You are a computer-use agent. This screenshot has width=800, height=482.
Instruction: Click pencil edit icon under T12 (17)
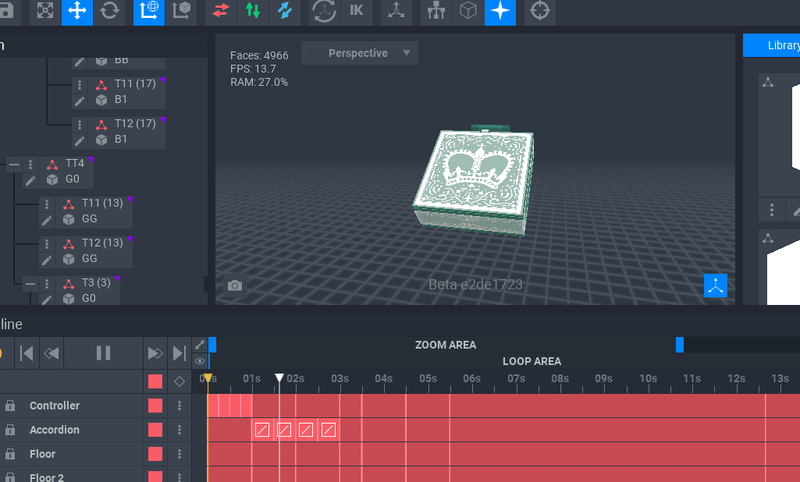click(79, 141)
